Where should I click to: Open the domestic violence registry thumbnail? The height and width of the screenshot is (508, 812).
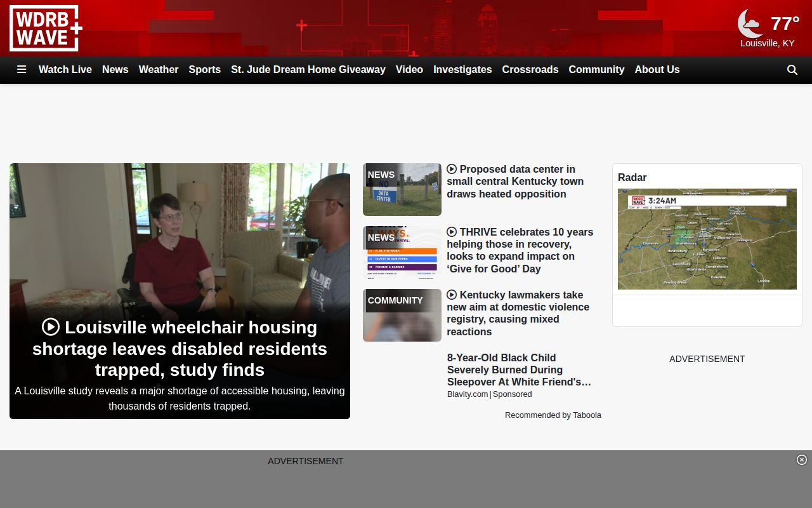pyautogui.click(x=402, y=315)
